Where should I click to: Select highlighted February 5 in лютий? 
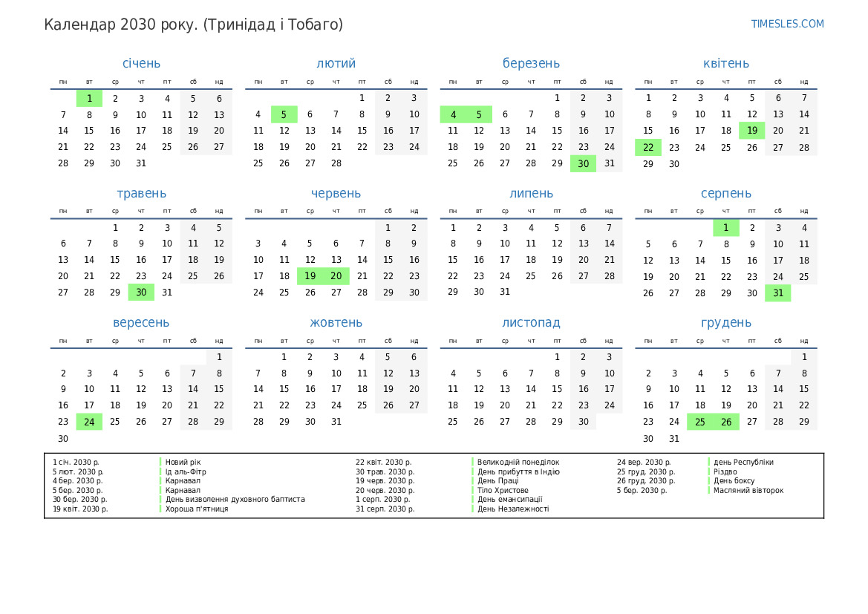284,114
